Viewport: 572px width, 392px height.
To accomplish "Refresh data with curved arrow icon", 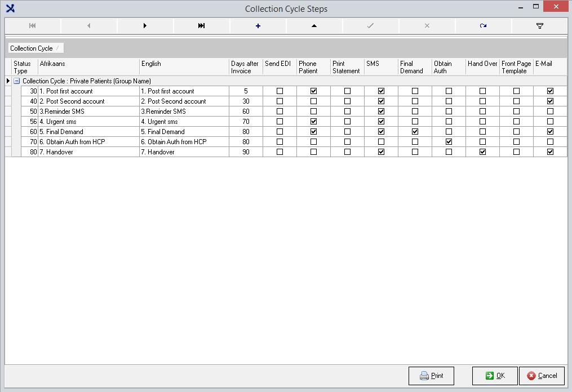I will coord(484,26).
